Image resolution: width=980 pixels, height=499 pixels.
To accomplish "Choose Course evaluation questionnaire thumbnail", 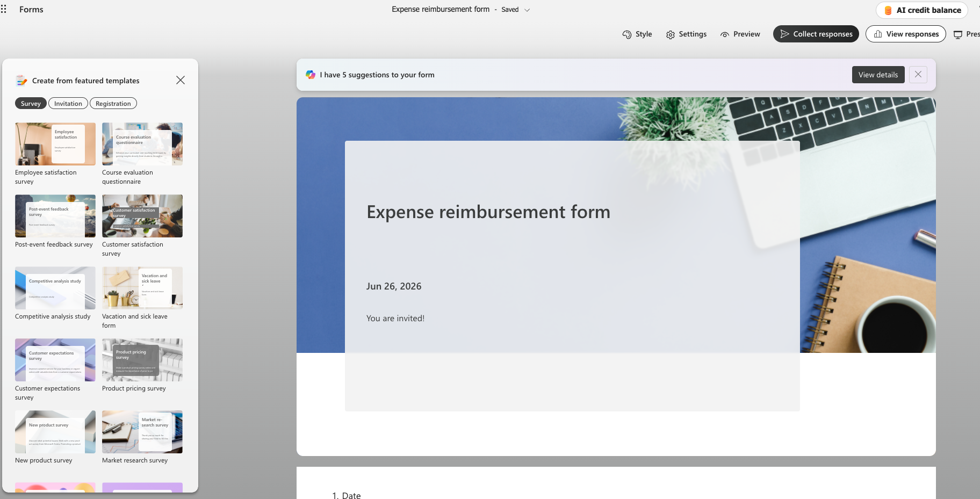I will 142,144.
